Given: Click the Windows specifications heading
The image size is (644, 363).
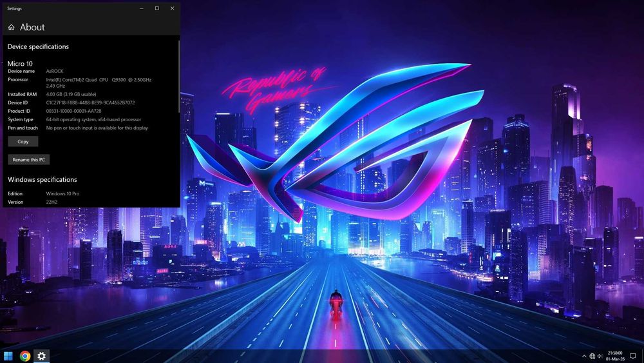Looking at the screenshot, I should tap(43, 180).
